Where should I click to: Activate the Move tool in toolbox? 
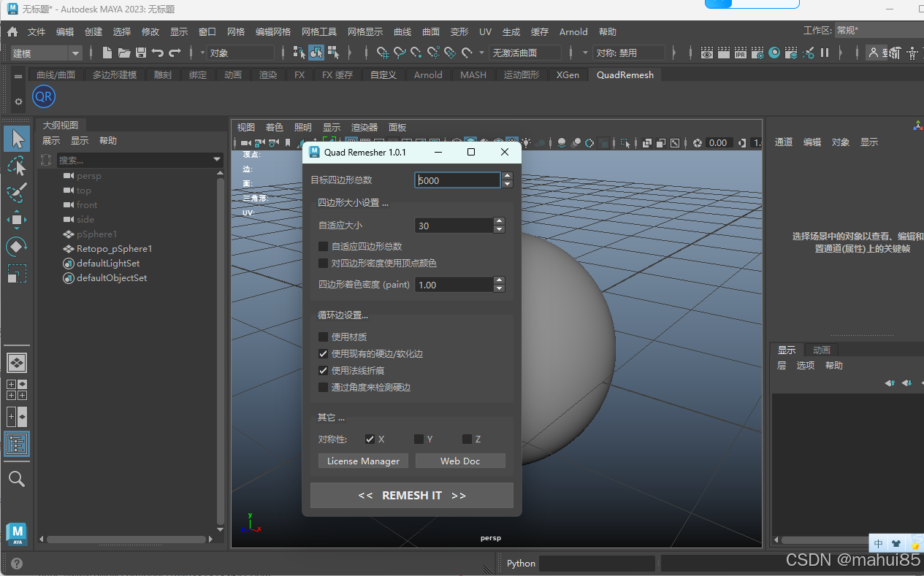pos(17,219)
